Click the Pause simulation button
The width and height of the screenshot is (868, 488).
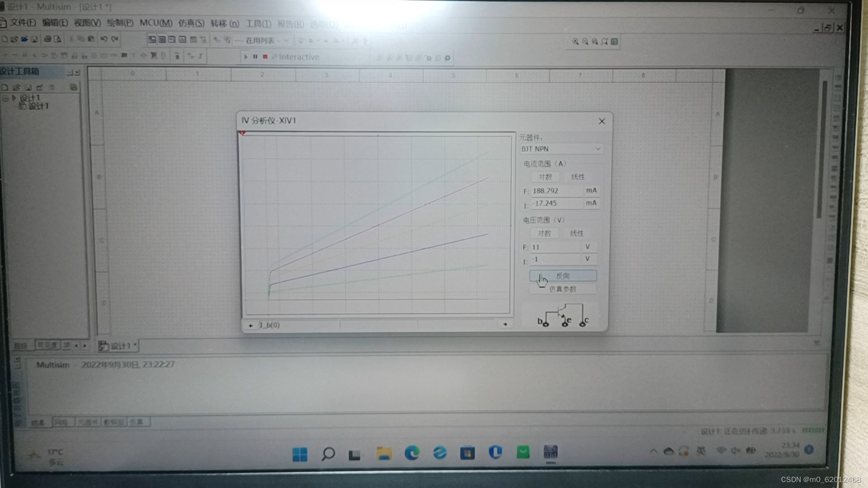255,57
